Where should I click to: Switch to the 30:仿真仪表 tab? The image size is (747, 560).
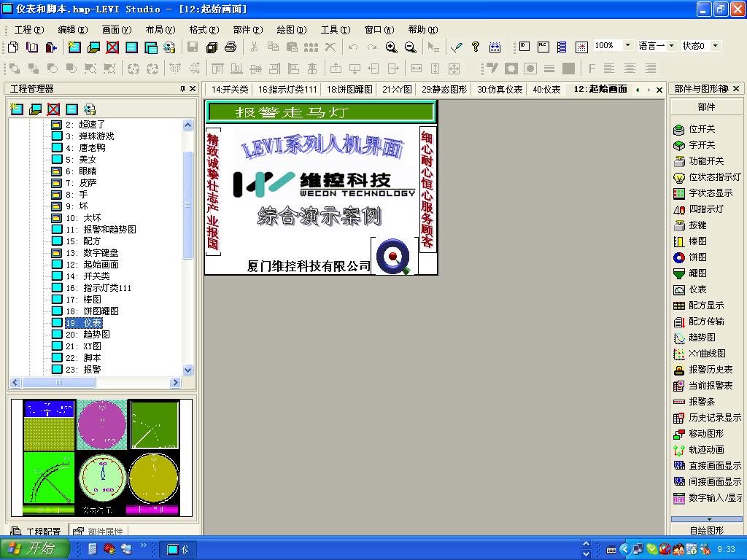(x=500, y=90)
